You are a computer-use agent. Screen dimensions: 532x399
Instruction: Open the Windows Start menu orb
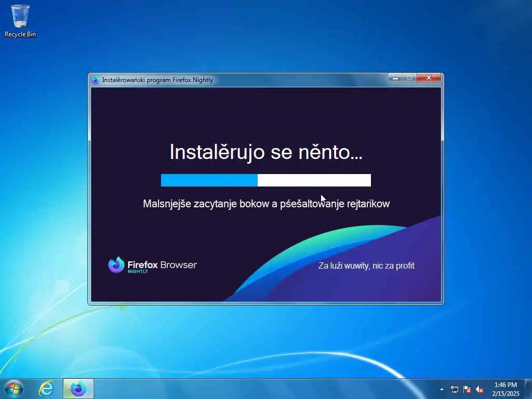tap(14, 389)
